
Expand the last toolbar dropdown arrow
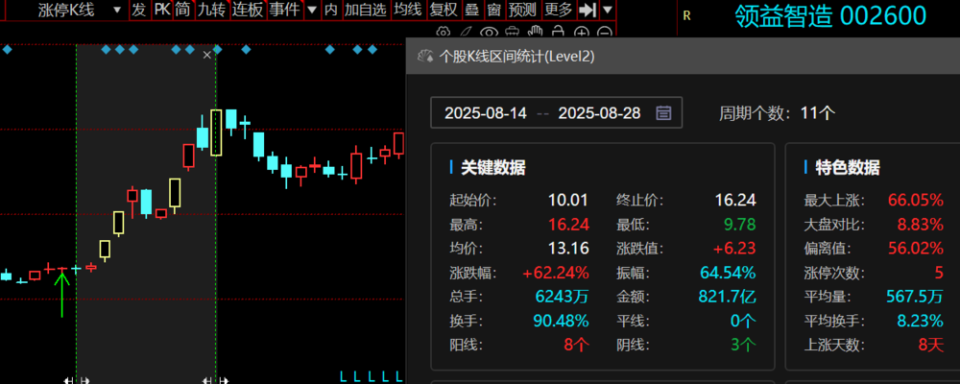coord(607,10)
